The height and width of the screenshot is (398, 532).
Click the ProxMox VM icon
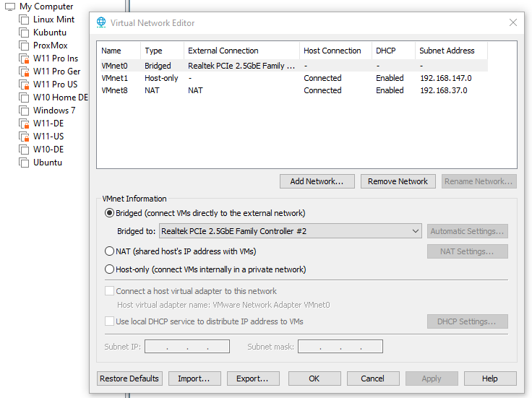[24, 46]
